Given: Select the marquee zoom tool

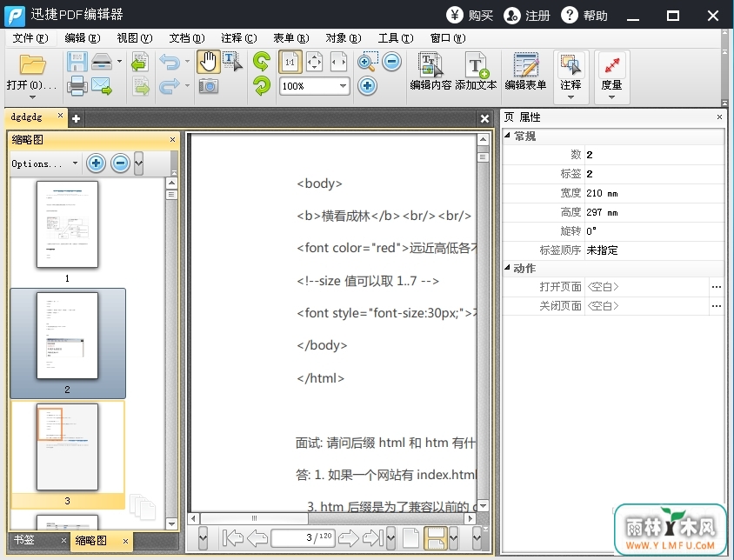Looking at the screenshot, I should click(368, 62).
